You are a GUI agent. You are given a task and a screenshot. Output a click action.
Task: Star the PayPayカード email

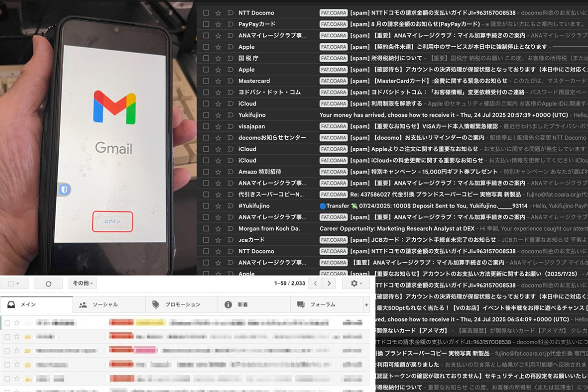pyautogui.click(x=218, y=24)
